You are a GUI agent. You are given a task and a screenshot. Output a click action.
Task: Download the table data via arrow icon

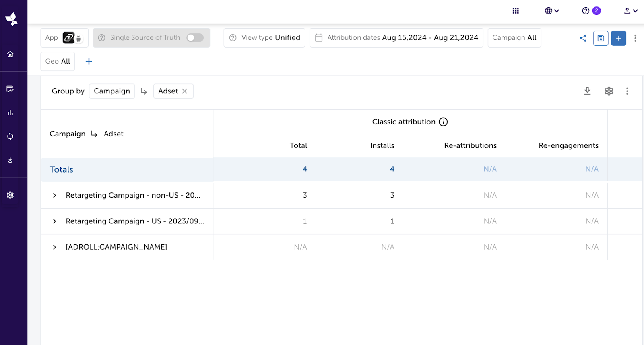pos(587,91)
